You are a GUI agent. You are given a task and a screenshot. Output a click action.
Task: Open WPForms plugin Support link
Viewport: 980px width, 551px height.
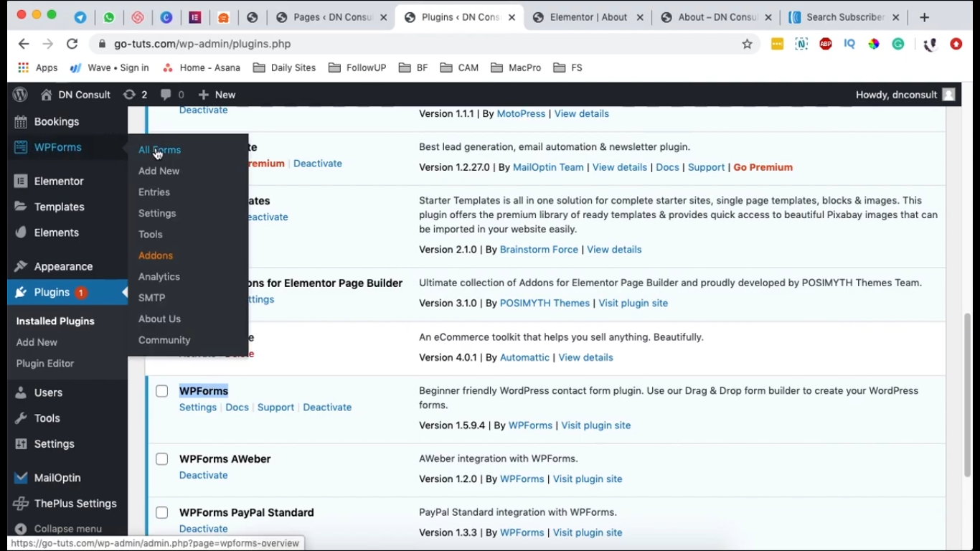(x=275, y=408)
